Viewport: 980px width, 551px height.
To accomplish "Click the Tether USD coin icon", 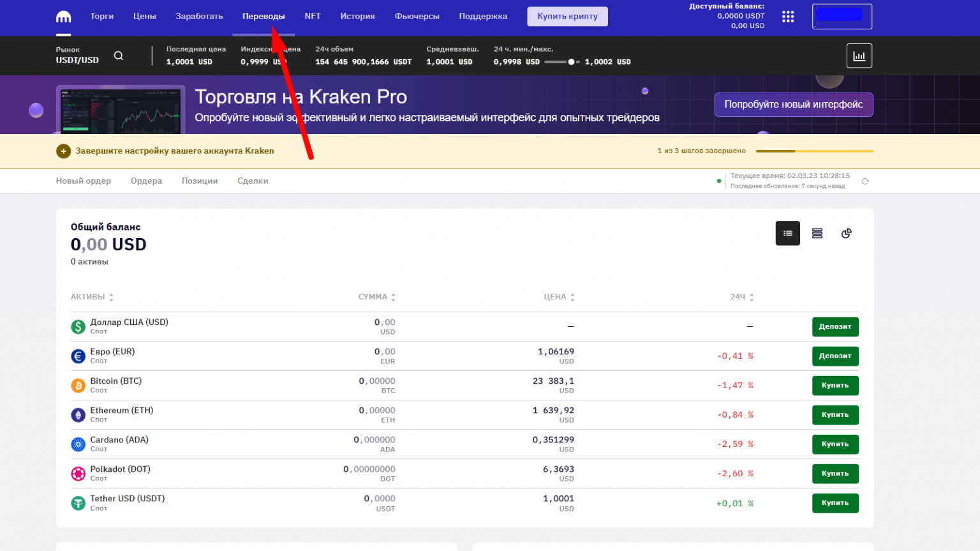I will click(78, 503).
